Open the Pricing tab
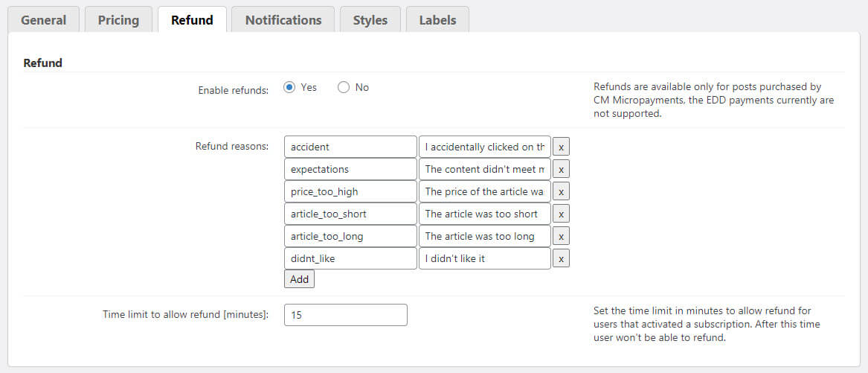868x373 pixels. (118, 20)
